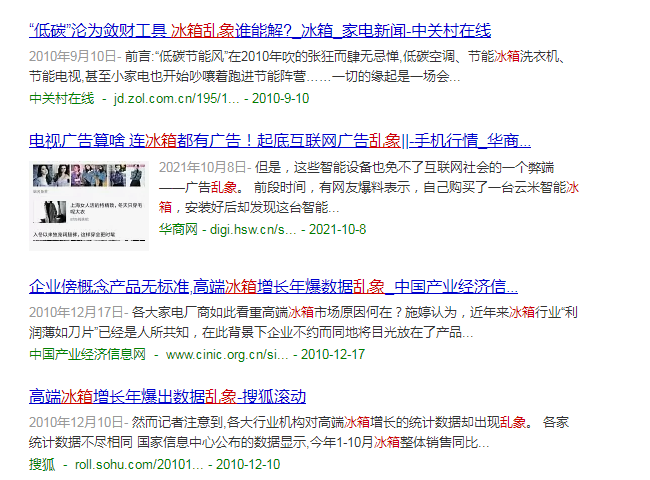Click the green date 2010-9-10

pyautogui.click(x=281, y=99)
